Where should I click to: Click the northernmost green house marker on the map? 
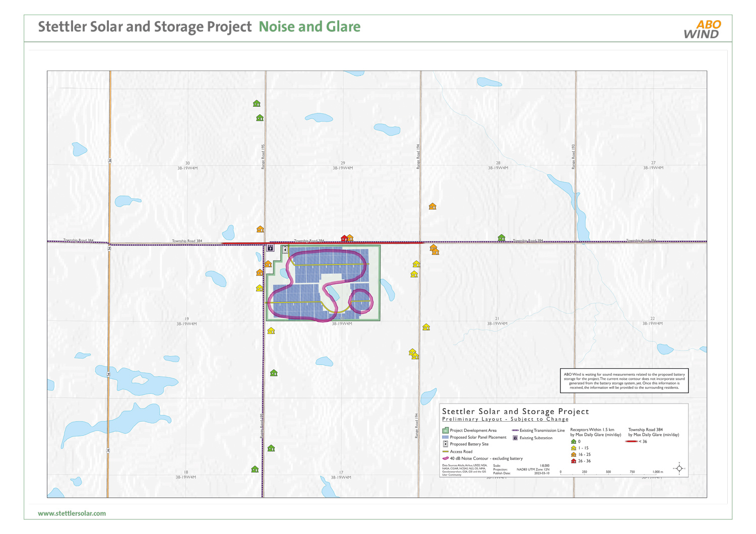257,103
